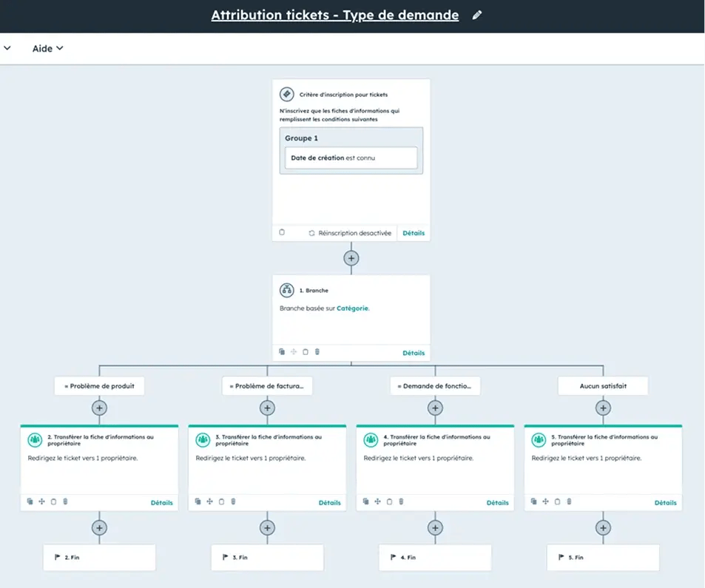Select the 2. Fin end node
The width and height of the screenshot is (705, 588).
coord(99,558)
